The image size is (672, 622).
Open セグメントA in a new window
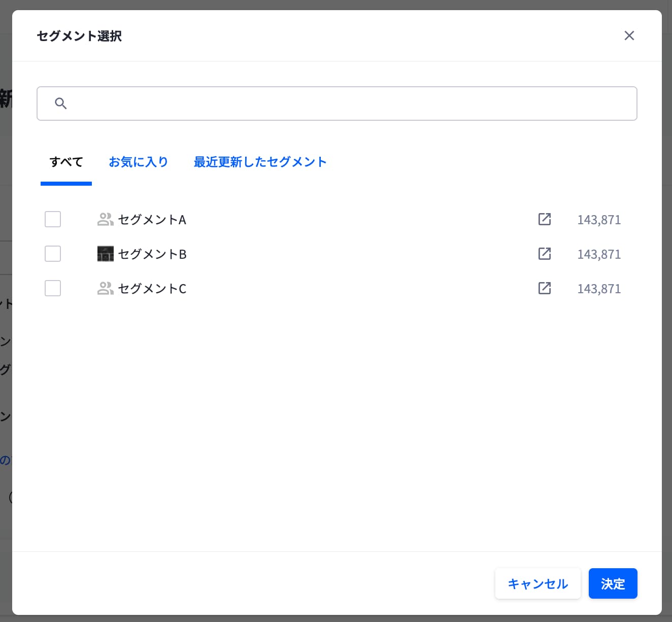(544, 219)
